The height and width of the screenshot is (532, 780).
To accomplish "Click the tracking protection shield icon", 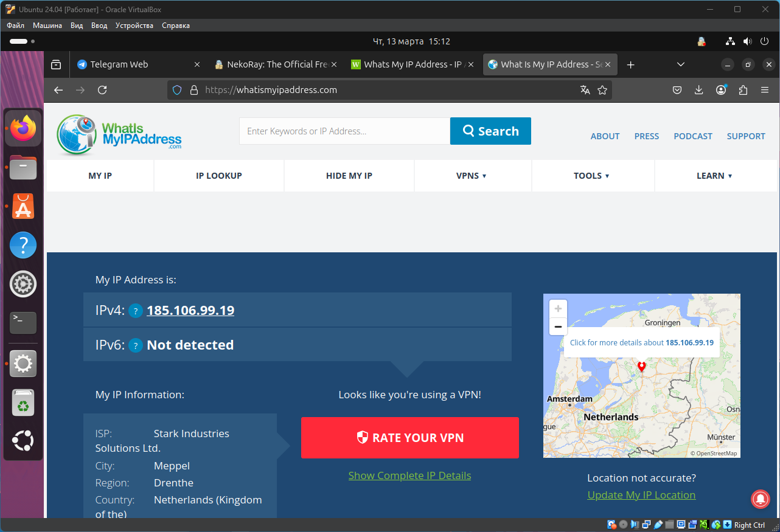I will tap(177, 90).
